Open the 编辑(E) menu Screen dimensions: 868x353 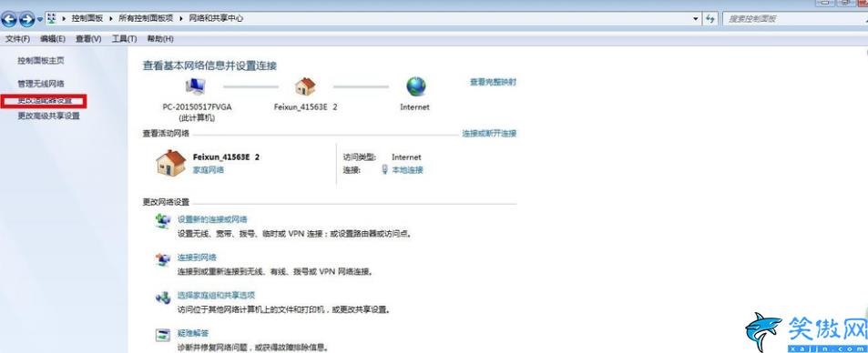coord(53,39)
